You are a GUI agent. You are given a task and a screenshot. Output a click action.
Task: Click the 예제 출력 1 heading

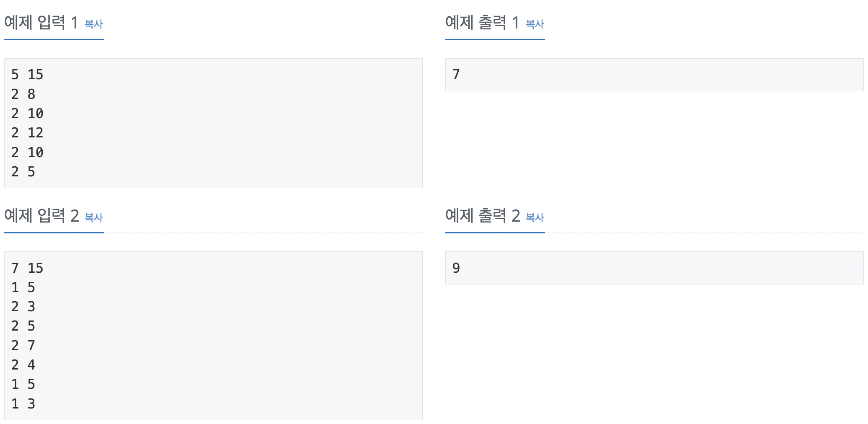pyautogui.click(x=482, y=23)
